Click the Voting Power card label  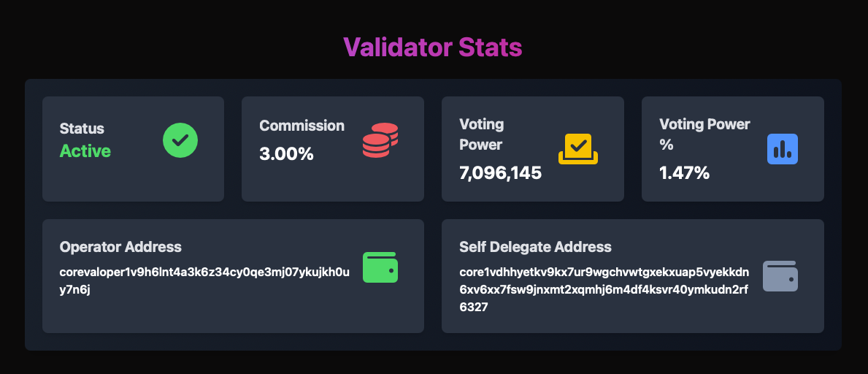click(481, 134)
